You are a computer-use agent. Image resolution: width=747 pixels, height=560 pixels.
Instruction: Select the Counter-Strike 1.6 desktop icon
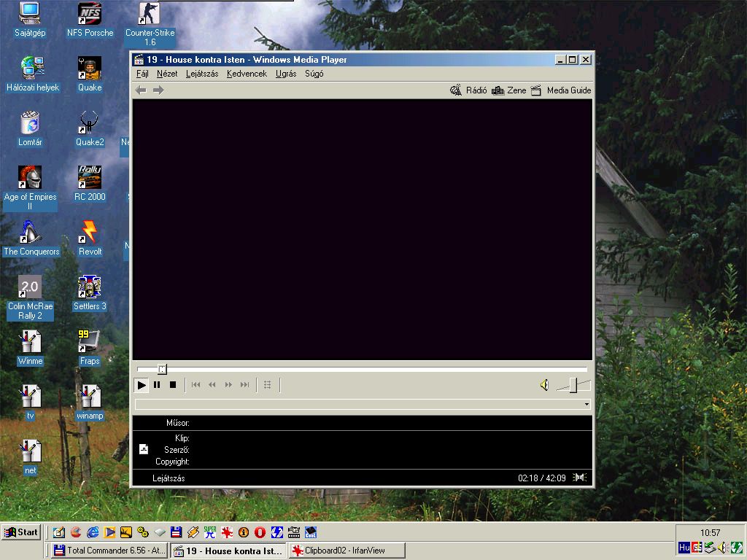click(x=150, y=24)
